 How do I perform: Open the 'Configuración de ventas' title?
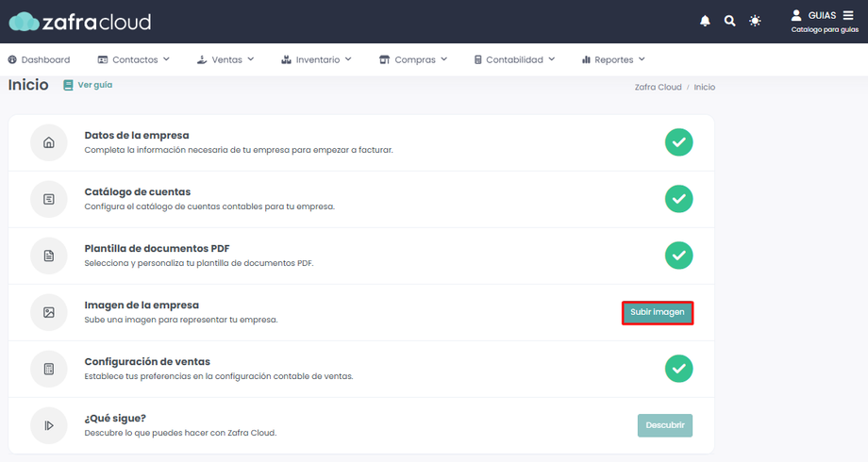click(x=147, y=362)
